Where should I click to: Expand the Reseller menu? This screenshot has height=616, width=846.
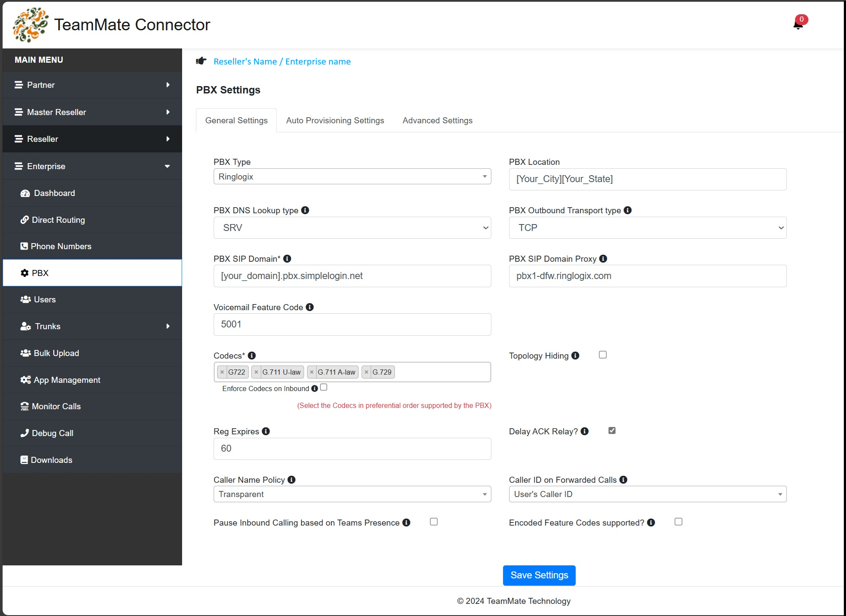tap(93, 139)
